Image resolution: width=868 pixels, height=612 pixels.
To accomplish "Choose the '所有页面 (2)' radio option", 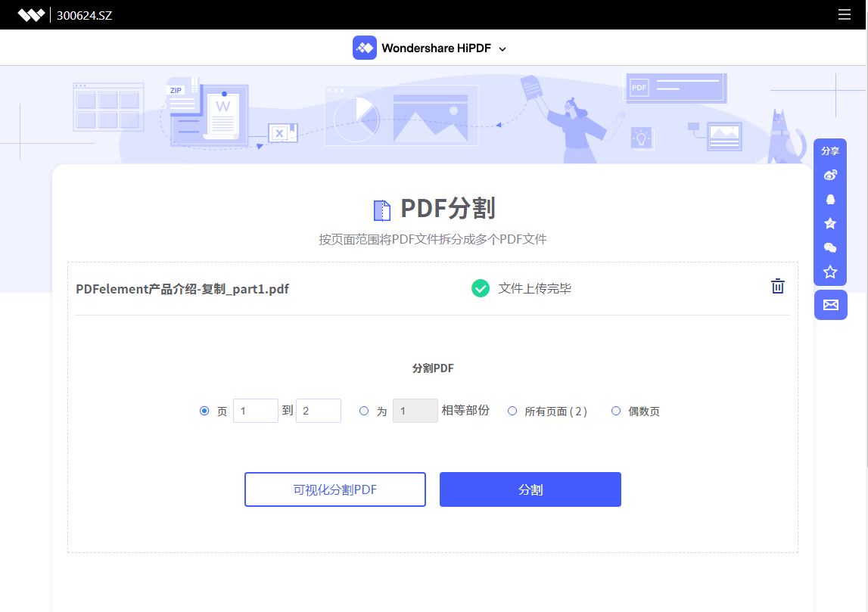I will pyautogui.click(x=512, y=411).
